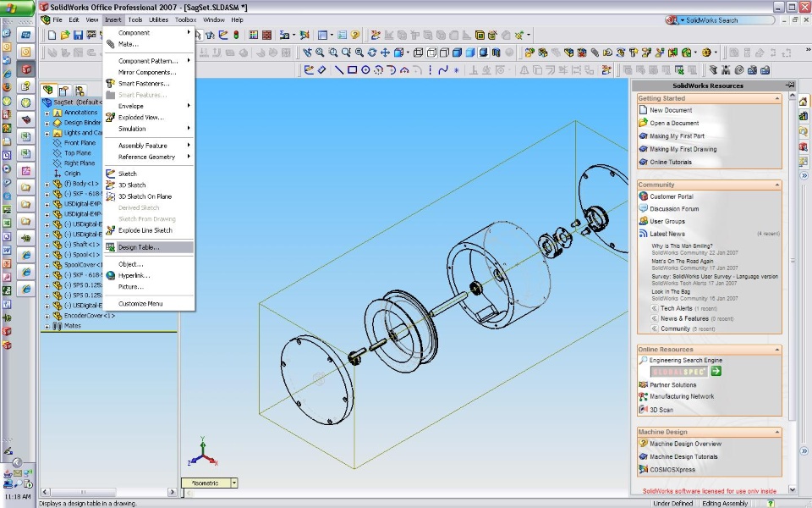Click the task pane vertical scrollbar
The height and width of the screenshot is (508, 812).
tap(793, 293)
